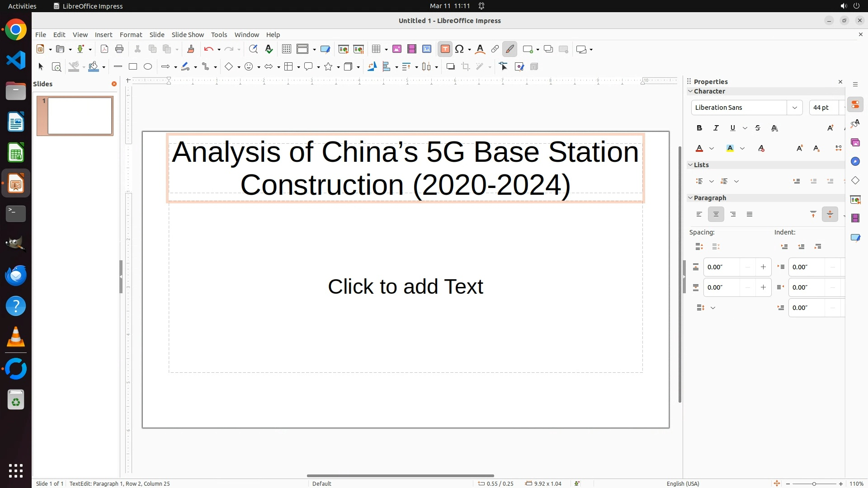Click the Export as PDF icon

(104, 49)
